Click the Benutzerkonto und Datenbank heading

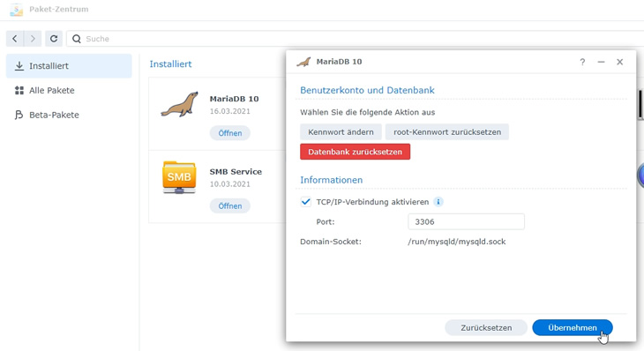367,90
